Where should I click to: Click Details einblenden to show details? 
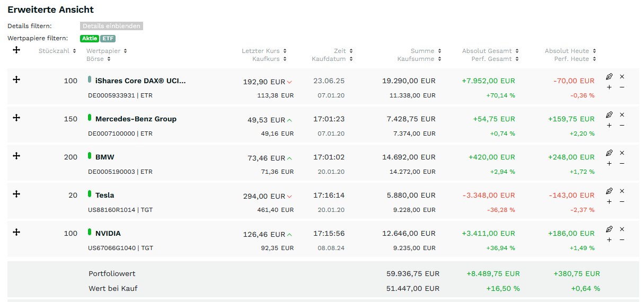pos(111,26)
